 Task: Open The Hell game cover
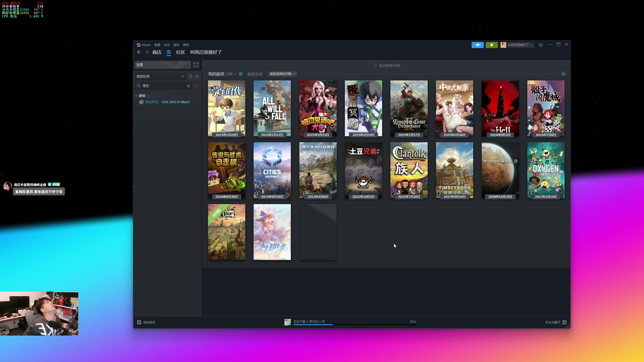[500, 109]
